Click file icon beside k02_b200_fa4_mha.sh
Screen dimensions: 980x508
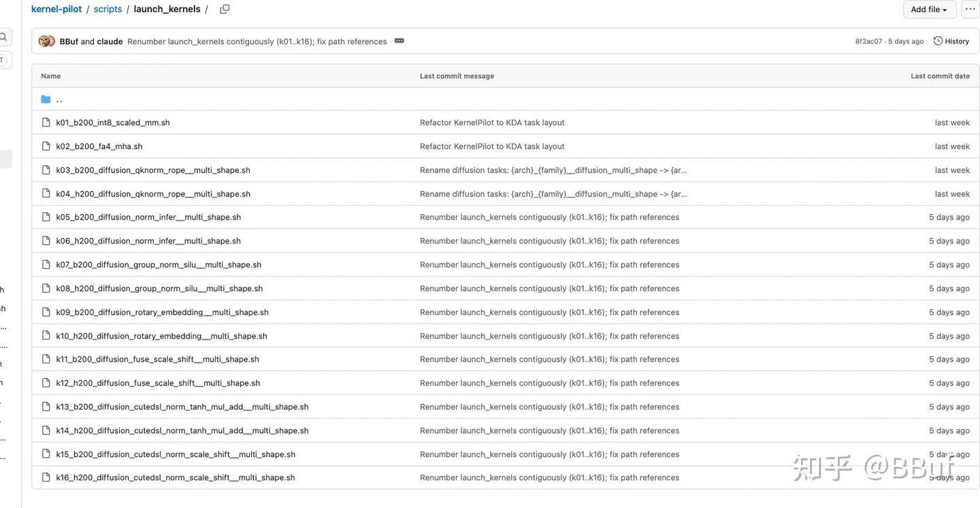click(x=46, y=146)
